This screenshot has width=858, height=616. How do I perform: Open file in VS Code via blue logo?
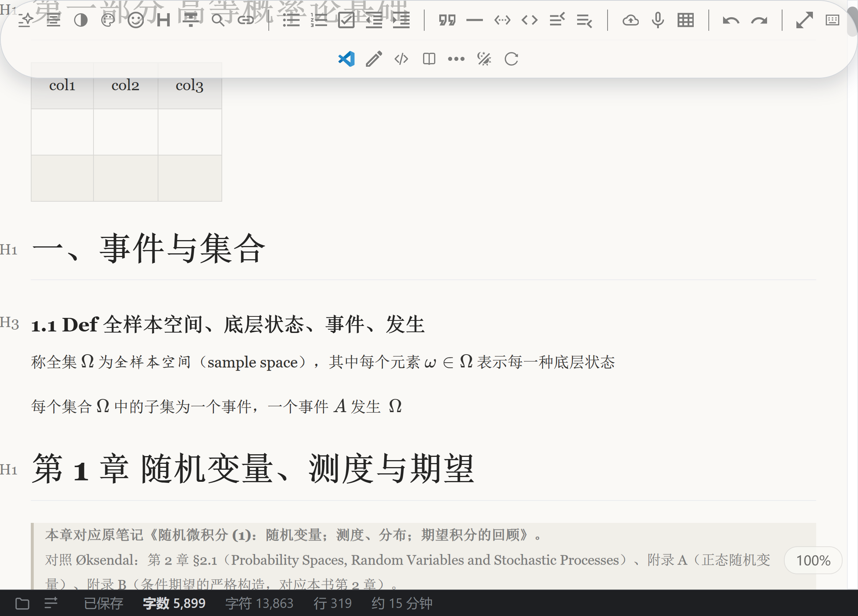[346, 59]
